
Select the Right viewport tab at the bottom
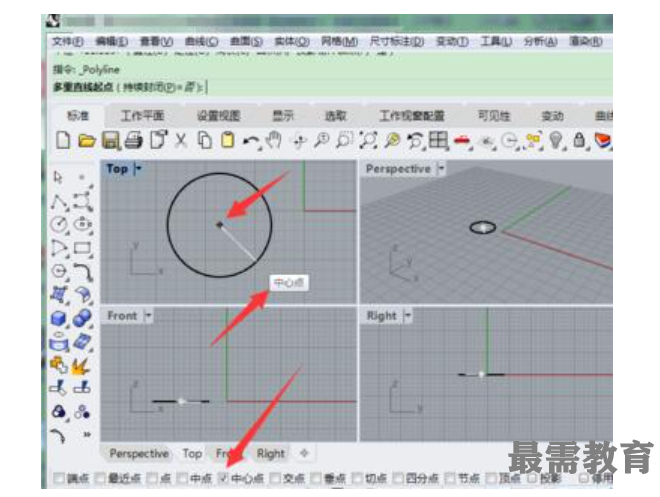click(x=270, y=453)
